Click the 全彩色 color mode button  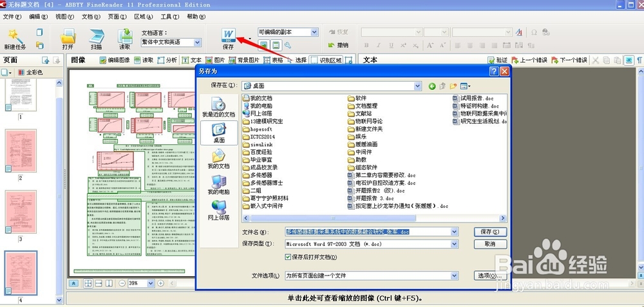pyautogui.click(x=30, y=73)
